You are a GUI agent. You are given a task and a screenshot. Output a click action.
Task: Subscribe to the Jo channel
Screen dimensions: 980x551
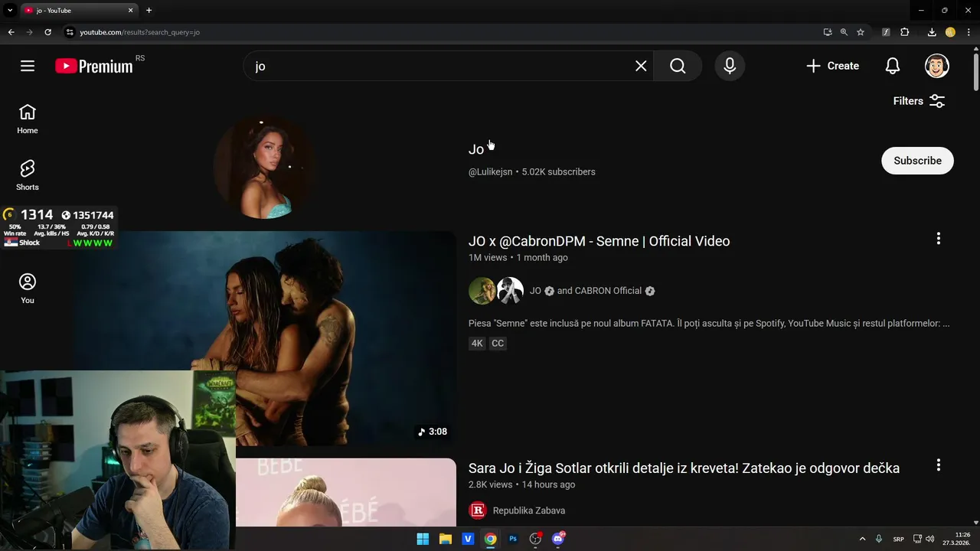pyautogui.click(x=917, y=161)
